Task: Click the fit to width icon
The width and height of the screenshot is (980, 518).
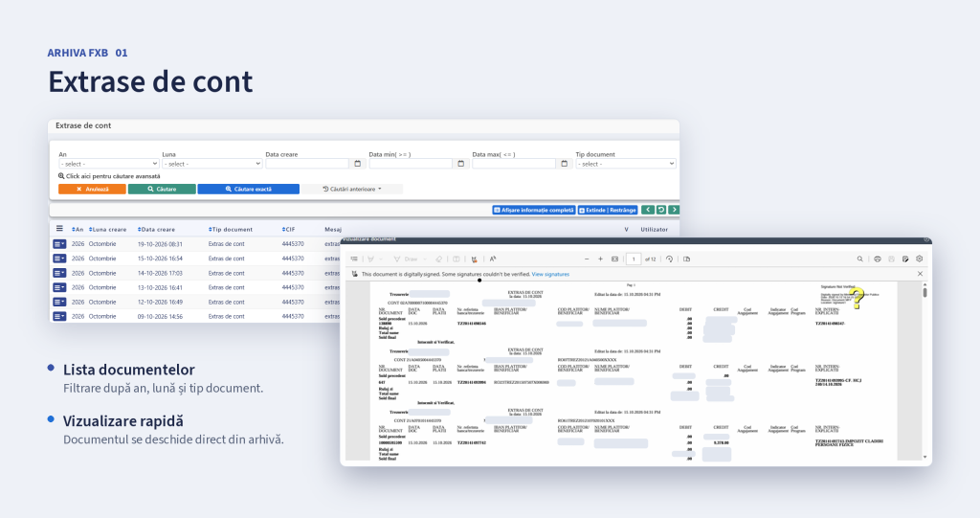Action: (x=615, y=259)
